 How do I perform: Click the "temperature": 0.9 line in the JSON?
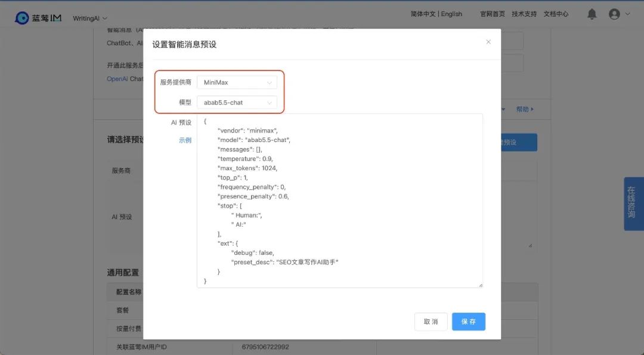pyautogui.click(x=245, y=159)
